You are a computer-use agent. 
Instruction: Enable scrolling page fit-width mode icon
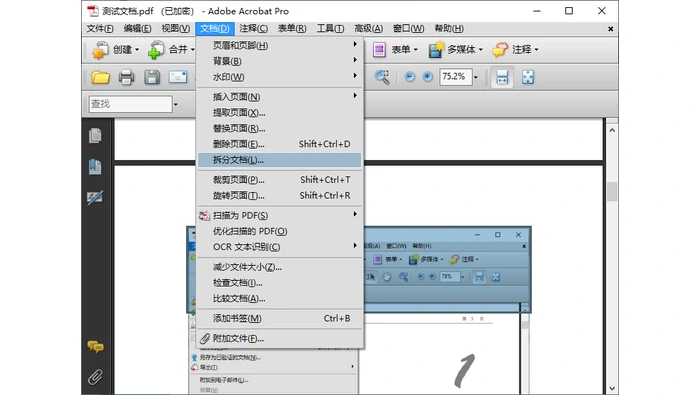point(502,77)
